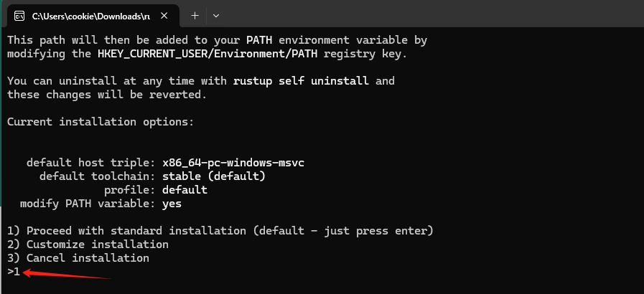Click the bold 'rustup self uninstall' text
The image size is (644, 294).
coord(301,81)
